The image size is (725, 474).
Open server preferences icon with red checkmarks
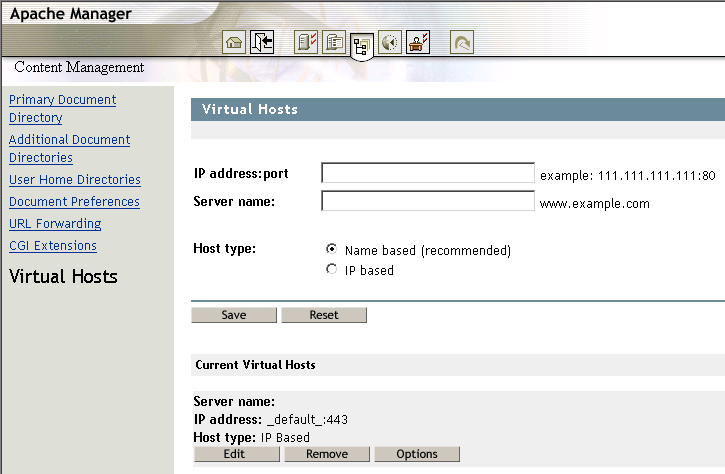click(306, 43)
